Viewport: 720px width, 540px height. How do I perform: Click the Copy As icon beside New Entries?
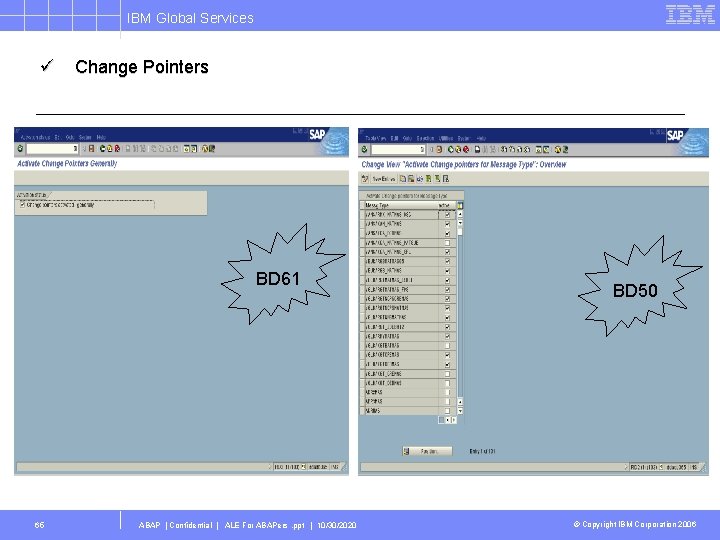pyautogui.click(x=403, y=179)
